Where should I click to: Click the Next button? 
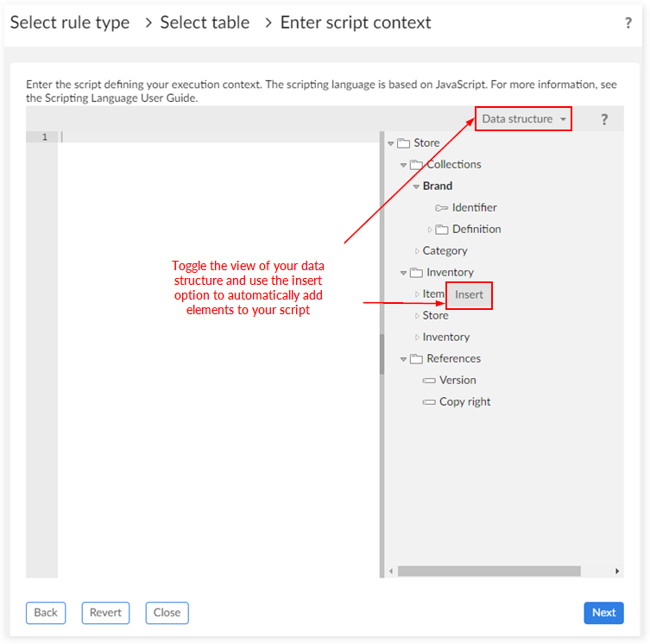click(603, 613)
